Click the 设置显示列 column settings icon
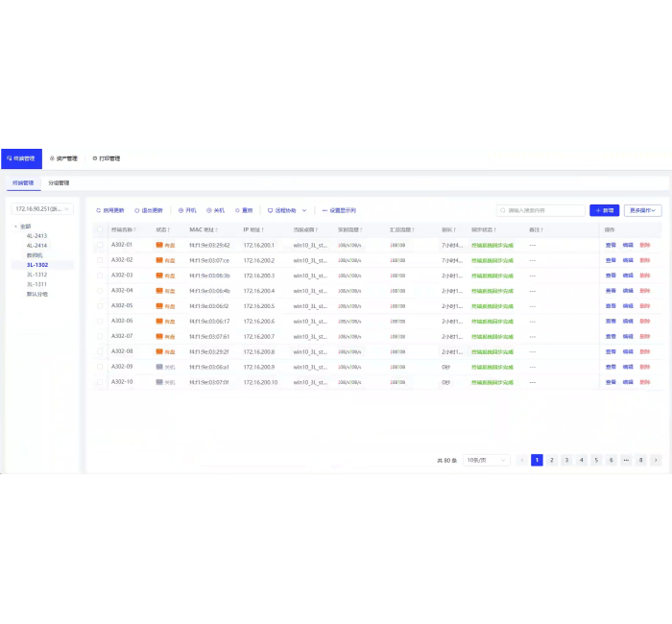 click(324, 210)
